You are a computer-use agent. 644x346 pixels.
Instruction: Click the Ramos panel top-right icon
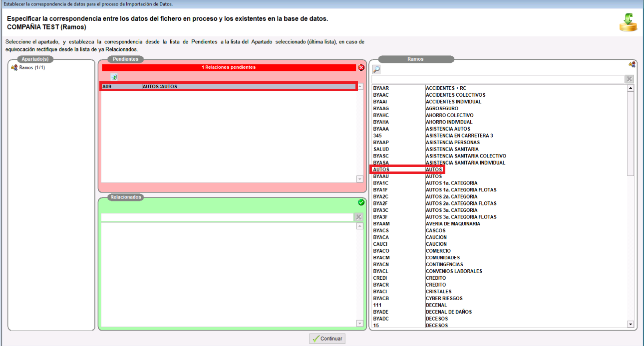click(x=632, y=64)
